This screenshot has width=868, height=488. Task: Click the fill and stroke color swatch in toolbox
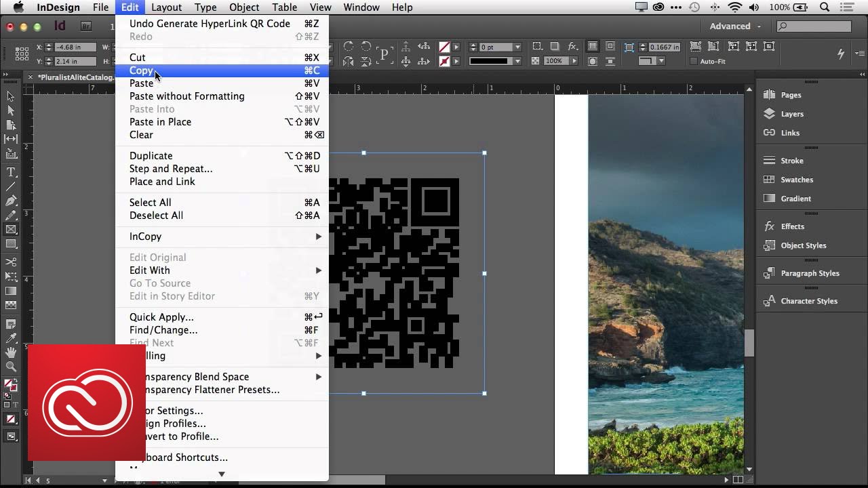coord(10,385)
